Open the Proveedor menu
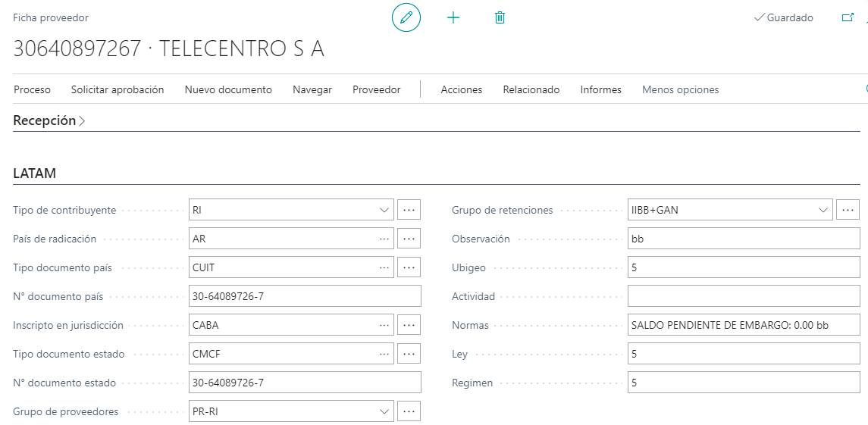This screenshot has width=868, height=425. 377,89
